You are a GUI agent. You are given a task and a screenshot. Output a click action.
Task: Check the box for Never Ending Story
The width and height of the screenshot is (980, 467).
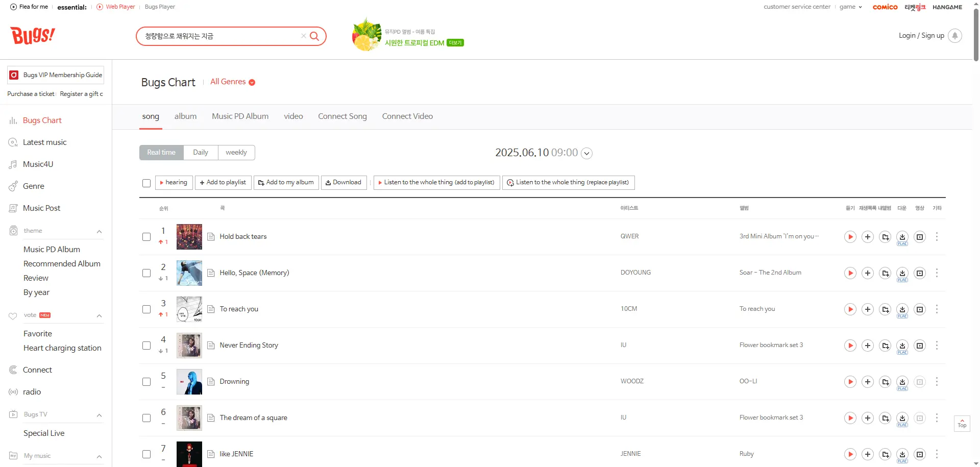tap(146, 346)
